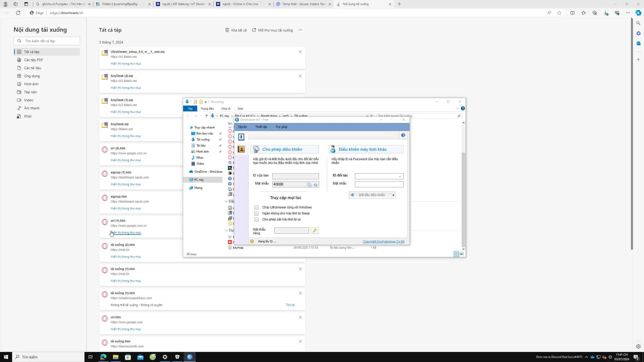Screen dimensions: 644x362
Task: Open Microsoft Store from the taskbar
Action: 128,357
